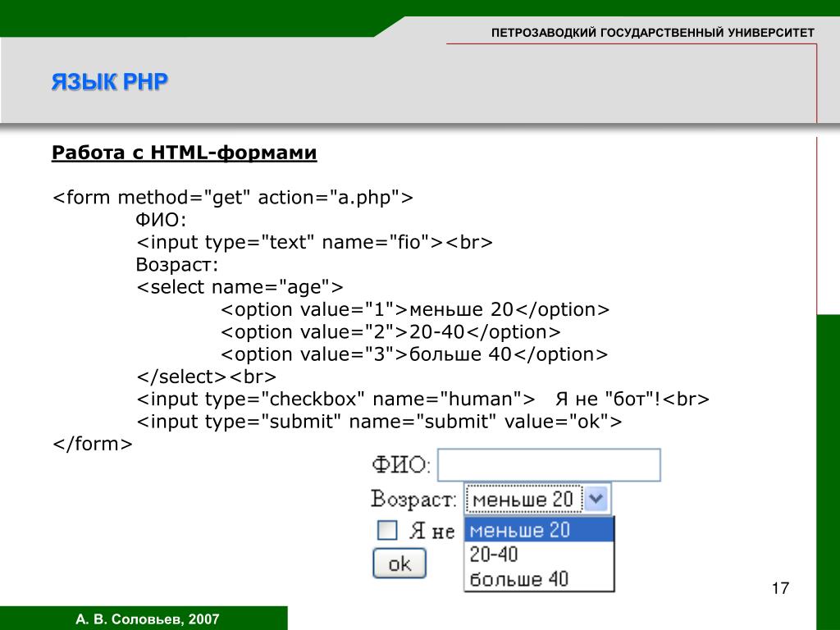Click the form method="get" code line

point(233,198)
